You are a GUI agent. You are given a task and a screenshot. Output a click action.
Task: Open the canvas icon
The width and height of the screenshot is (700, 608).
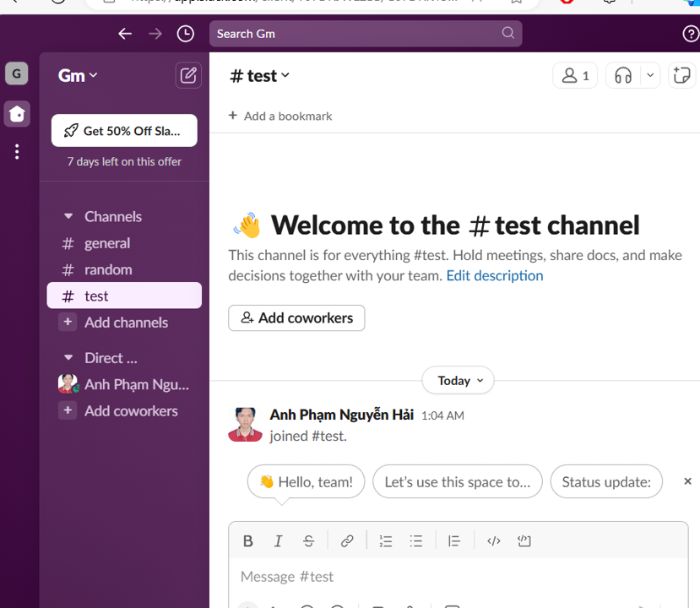[681, 75]
